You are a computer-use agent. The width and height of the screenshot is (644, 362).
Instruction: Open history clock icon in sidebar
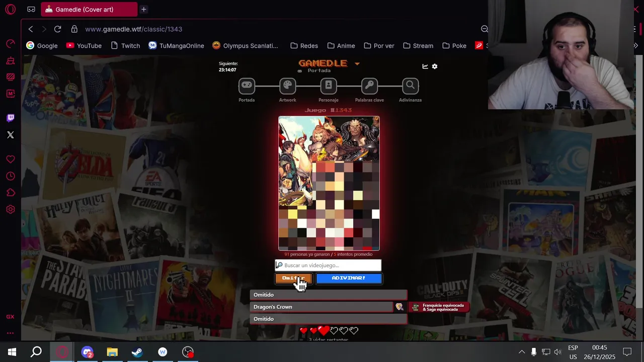coord(10,176)
